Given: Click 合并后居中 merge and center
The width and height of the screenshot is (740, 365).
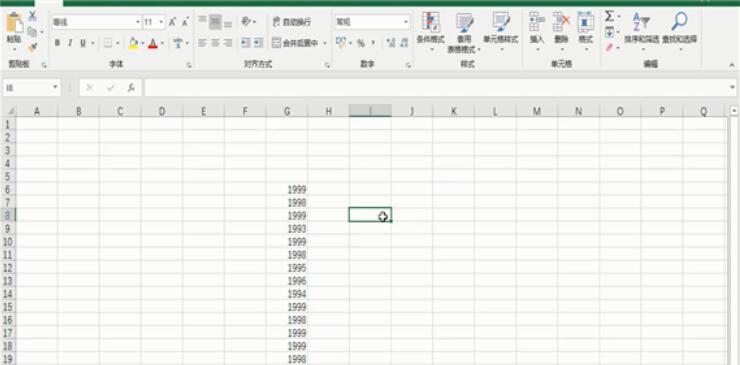Looking at the screenshot, I should click(x=296, y=43).
